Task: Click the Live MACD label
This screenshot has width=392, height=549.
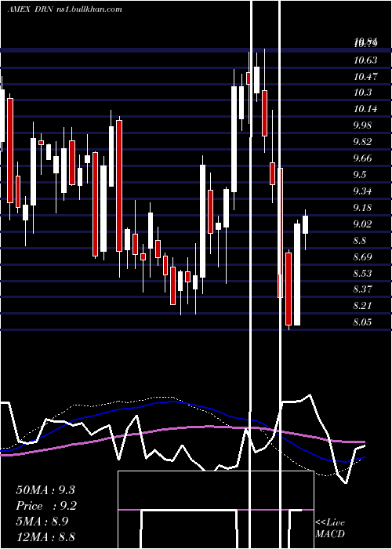Action: click(x=330, y=528)
